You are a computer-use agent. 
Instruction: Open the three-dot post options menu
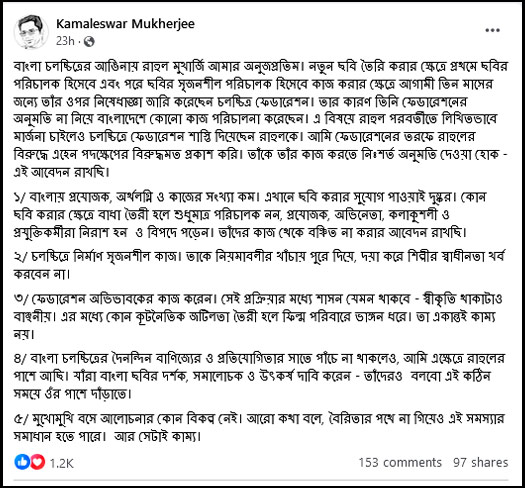[493, 30]
